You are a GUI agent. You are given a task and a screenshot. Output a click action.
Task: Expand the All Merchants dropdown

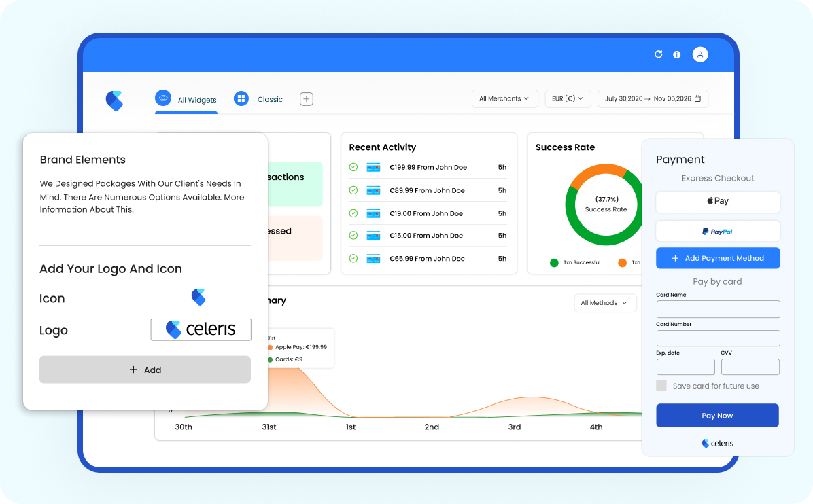[x=504, y=98]
